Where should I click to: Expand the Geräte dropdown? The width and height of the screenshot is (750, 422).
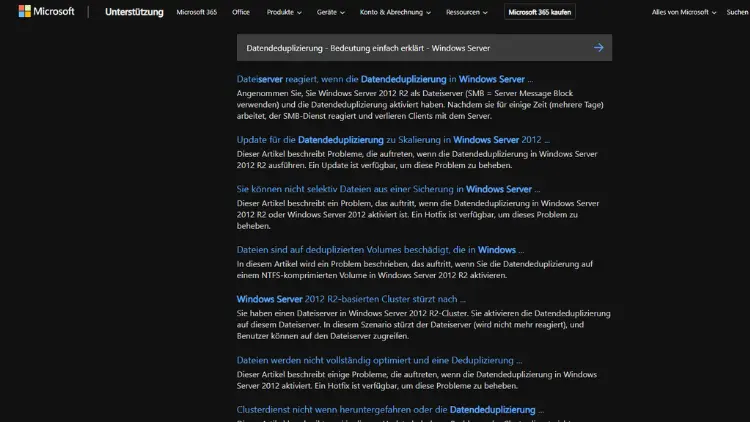tap(331, 12)
